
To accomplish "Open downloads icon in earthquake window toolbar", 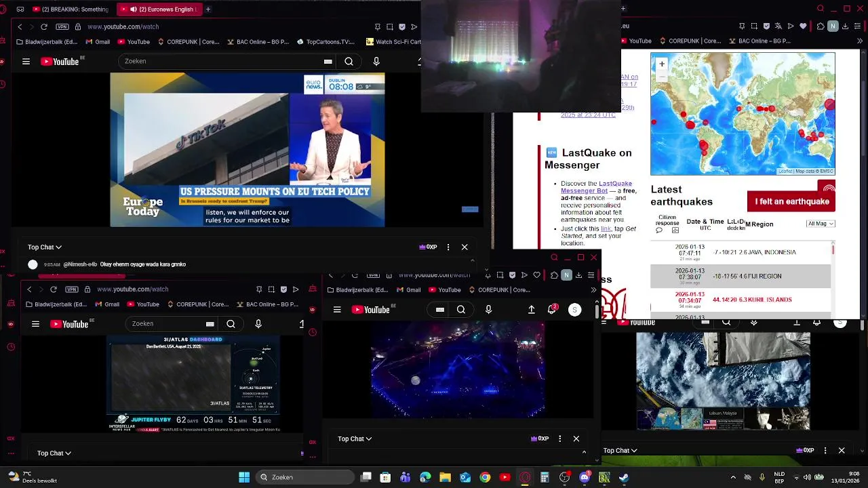I will click(845, 26).
